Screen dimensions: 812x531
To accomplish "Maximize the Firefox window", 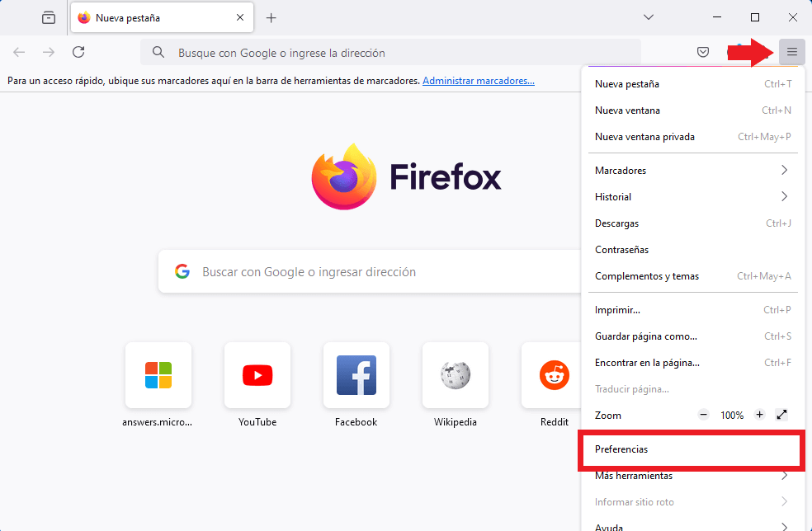I will click(x=754, y=17).
